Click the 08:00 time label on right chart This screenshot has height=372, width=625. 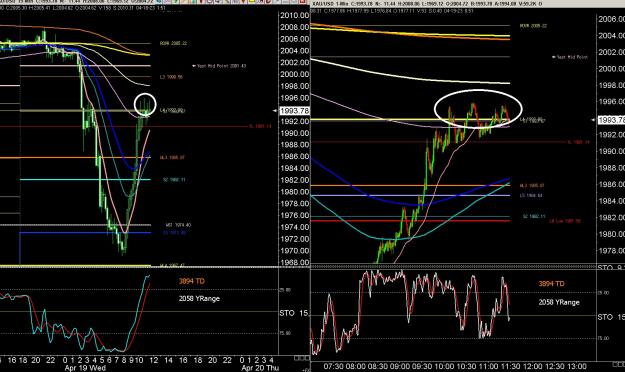[x=355, y=366]
